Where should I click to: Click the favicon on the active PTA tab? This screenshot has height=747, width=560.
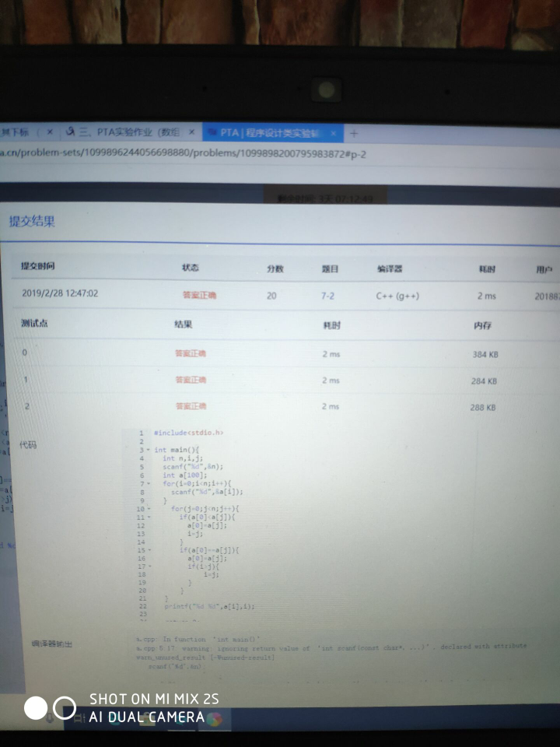tap(212, 132)
